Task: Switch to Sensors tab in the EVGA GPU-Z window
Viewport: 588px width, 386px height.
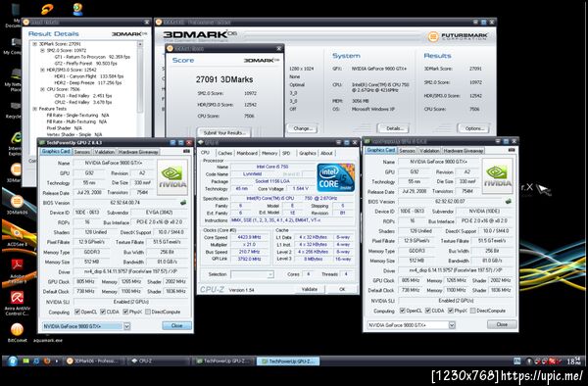Action: coord(82,152)
